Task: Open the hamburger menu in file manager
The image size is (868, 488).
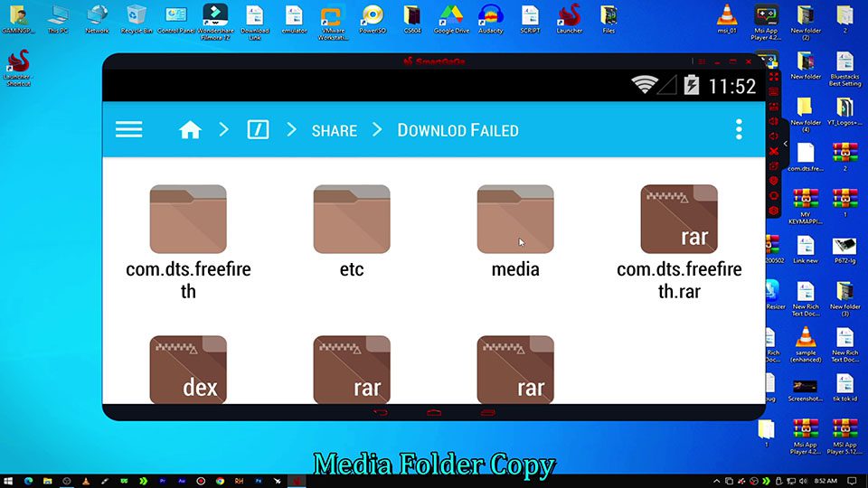Action: coord(129,130)
